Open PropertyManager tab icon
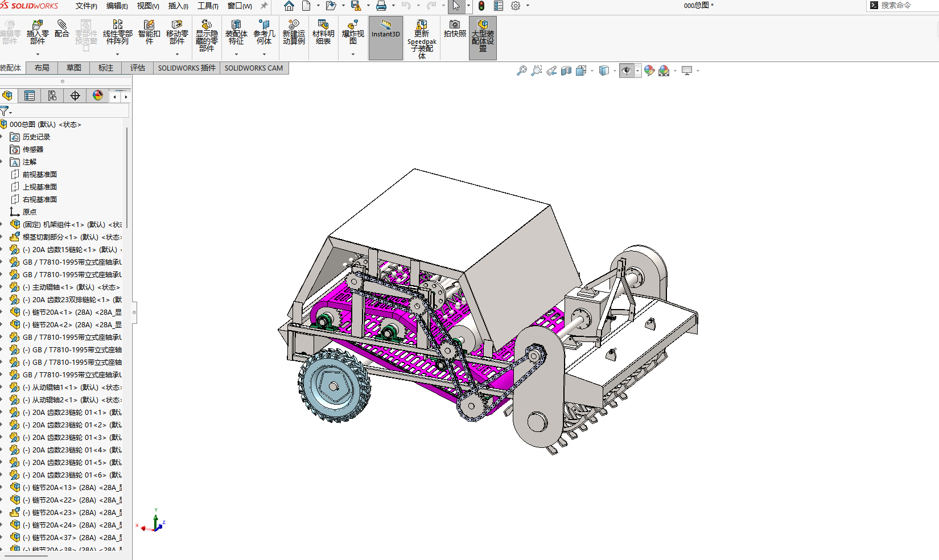Image resolution: width=939 pixels, height=560 pixels. [x=30, y=96]
